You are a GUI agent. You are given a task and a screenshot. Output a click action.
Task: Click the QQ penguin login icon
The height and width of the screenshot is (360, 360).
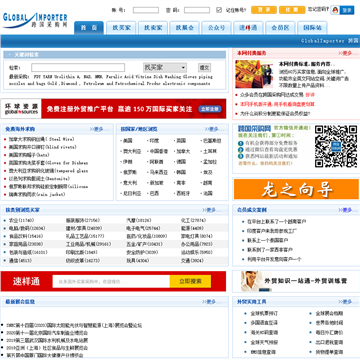(335, 10)
